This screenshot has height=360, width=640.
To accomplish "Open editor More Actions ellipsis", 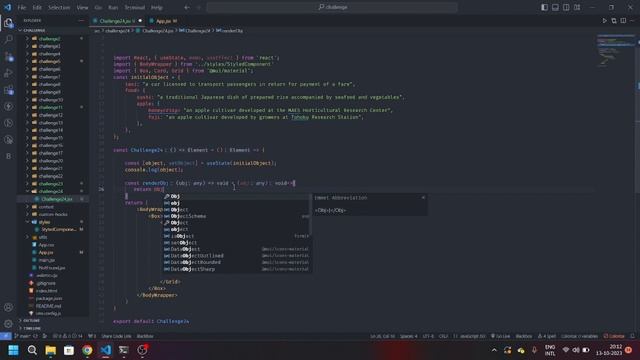I will tap(632, 20).
